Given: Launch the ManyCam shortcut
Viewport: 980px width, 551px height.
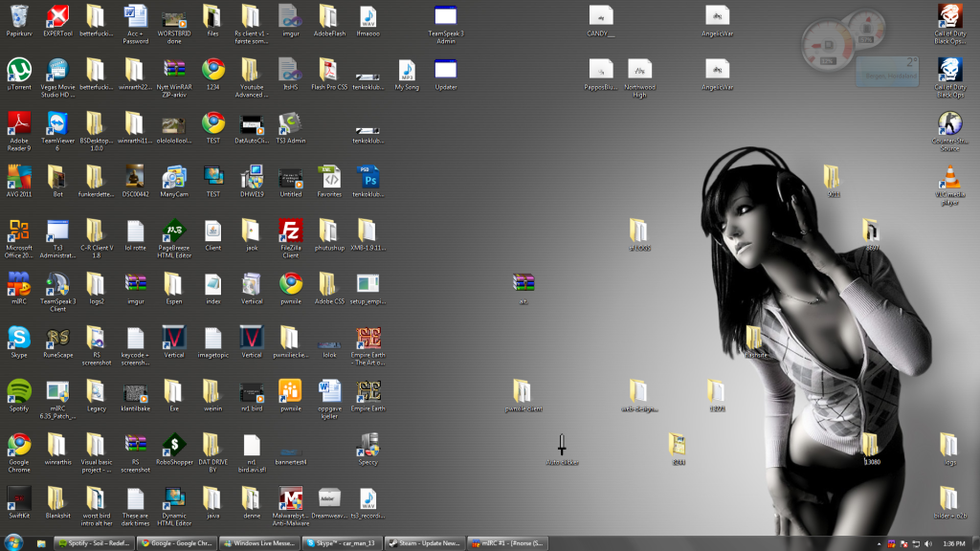Looking at the screenshot, I should [174, 177].
